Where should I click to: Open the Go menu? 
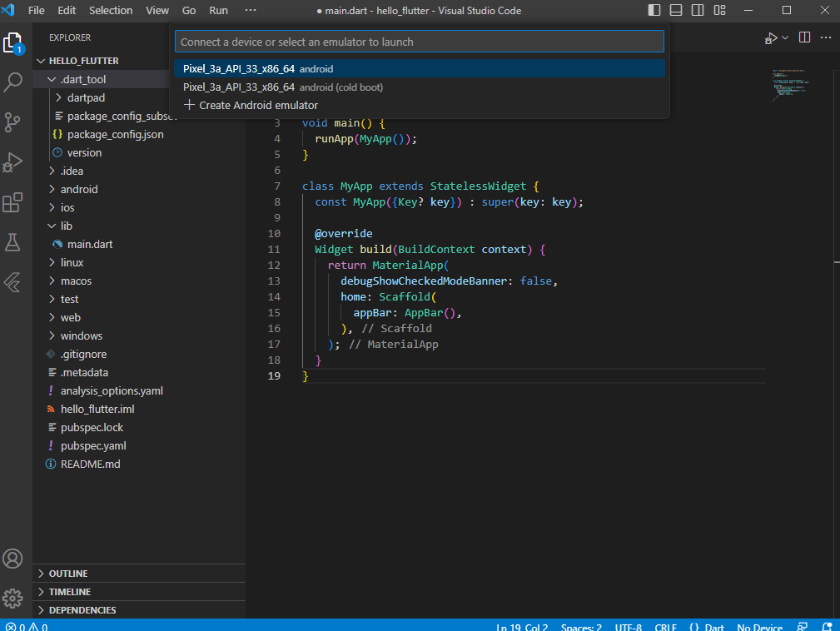coord(189,10)
